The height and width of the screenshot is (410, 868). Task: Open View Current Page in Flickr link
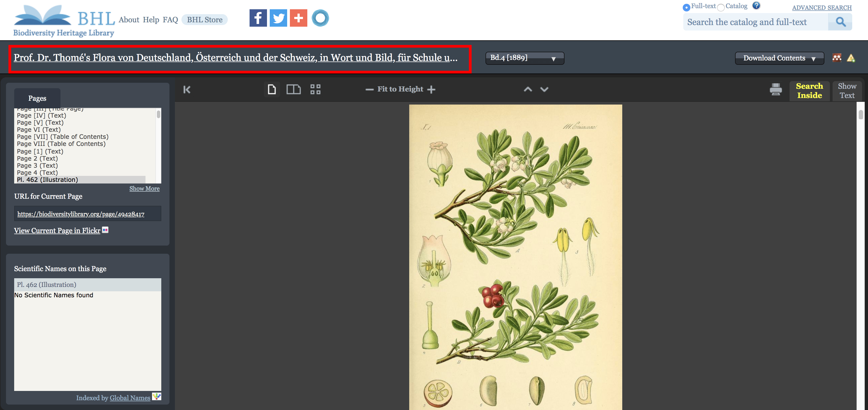[x=57, y=231]
